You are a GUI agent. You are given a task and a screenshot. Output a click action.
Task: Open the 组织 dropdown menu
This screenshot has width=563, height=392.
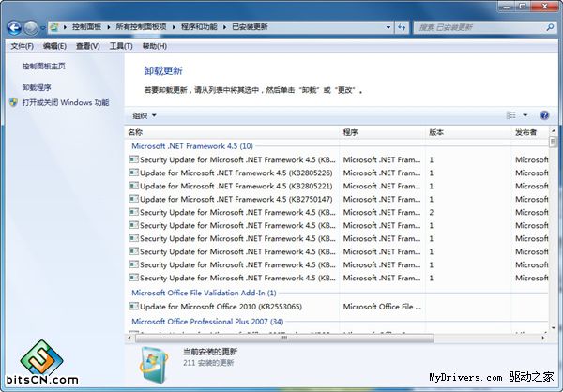tap(145, 115)
